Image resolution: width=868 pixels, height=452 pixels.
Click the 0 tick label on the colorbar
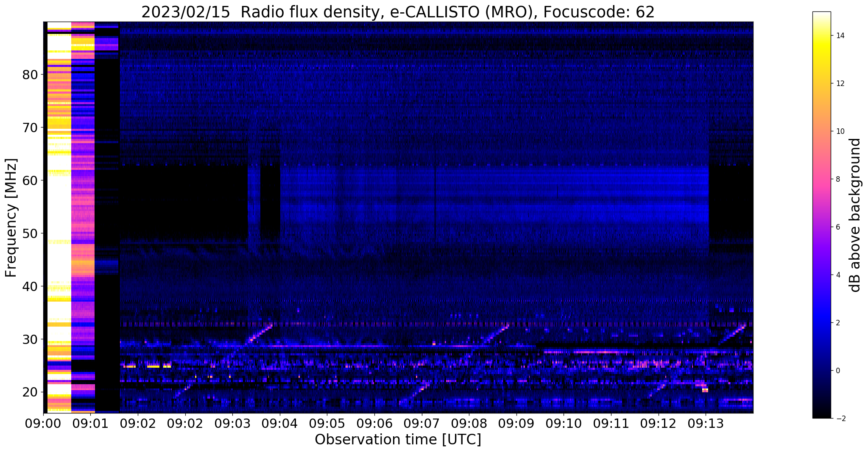[x=838, y=371]
